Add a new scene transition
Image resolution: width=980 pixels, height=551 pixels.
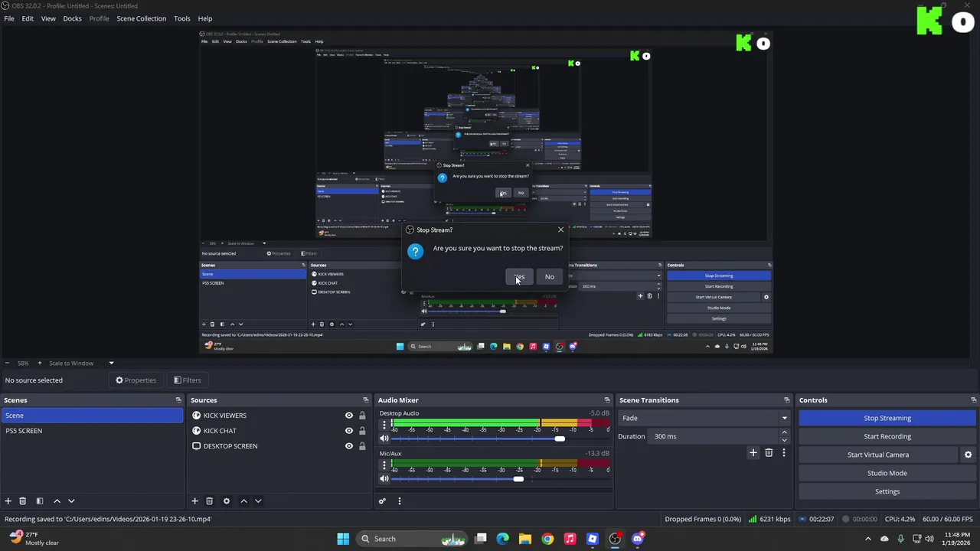tap(753, 453)
